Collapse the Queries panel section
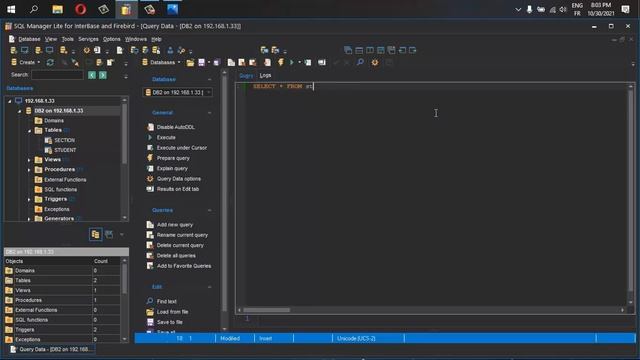The width and height of the screenshot is (640, 360). point(209,210)
